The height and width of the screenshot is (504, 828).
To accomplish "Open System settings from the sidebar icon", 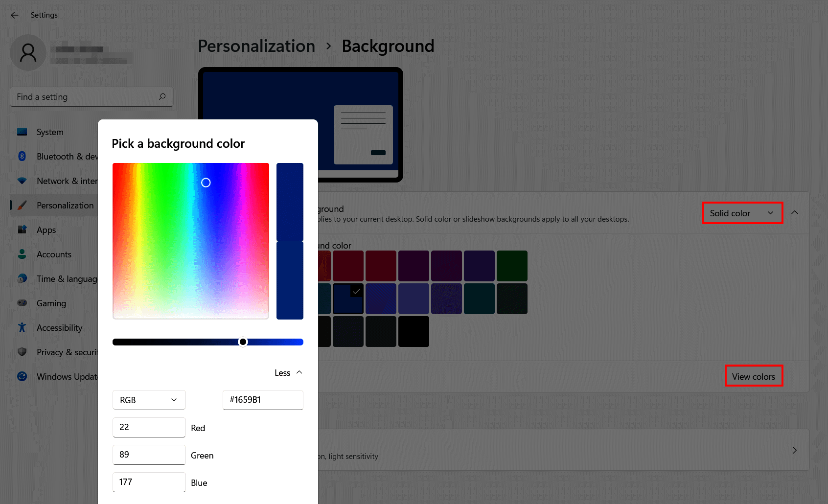I will (x=22, y=132).
